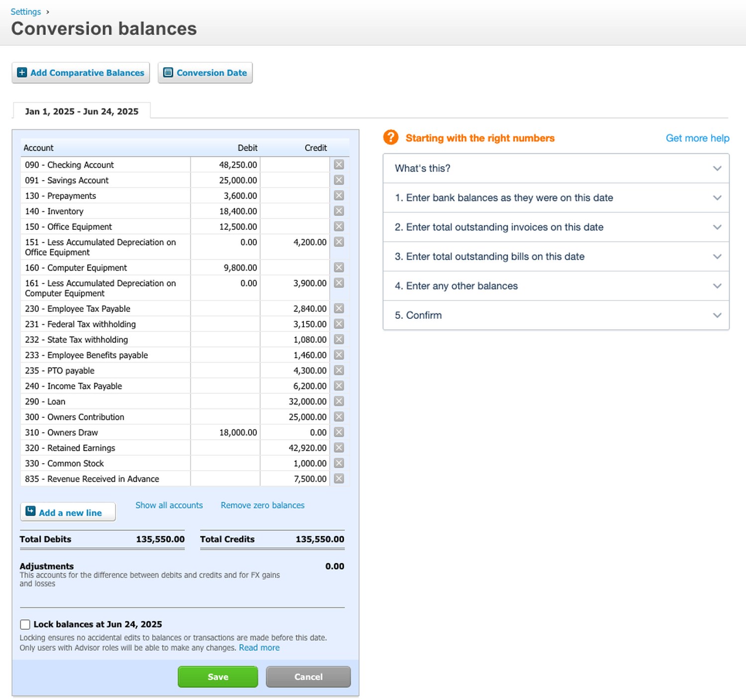Cancel the conversion balance changes
This screenshot has width=746, height=700.
(x=308, y=677)
